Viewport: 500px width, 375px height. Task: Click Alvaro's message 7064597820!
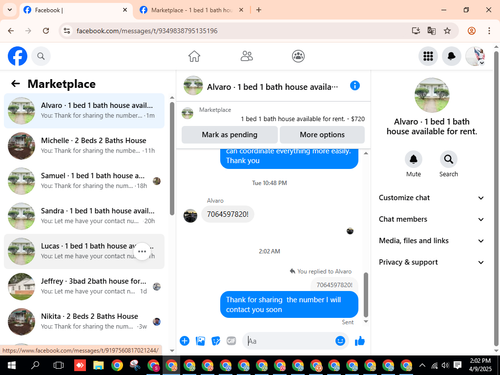228,214
